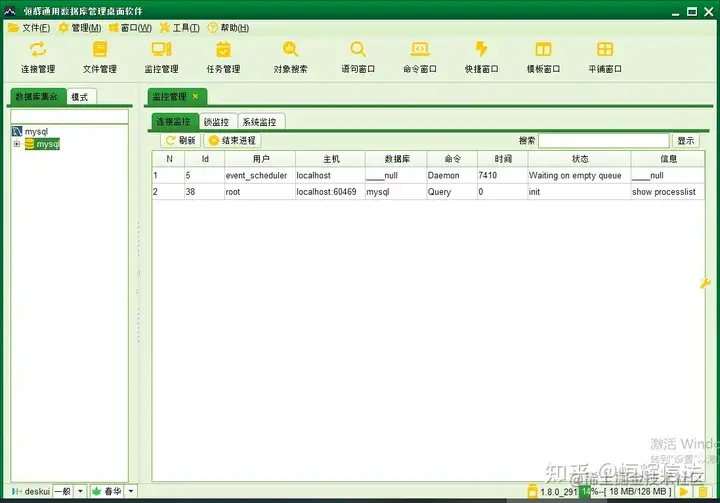720x503 pixels.
Task: Sort by the 主机 column header
Action: [331, 159]
